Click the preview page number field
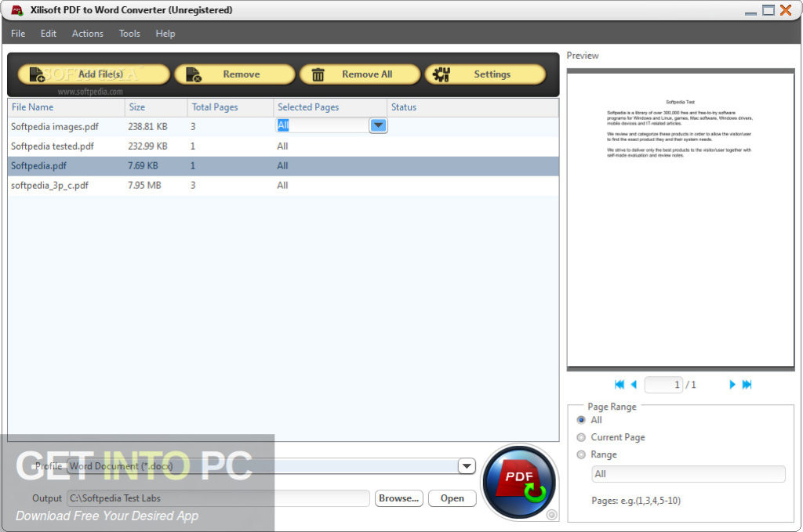Screen dimensions: 803x532 coord(663,385)
